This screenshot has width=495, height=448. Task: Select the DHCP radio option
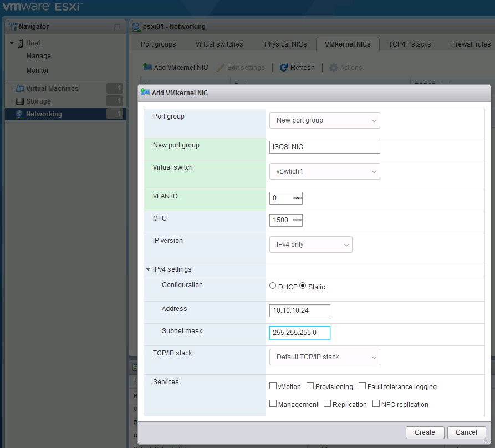coord(273,286)
